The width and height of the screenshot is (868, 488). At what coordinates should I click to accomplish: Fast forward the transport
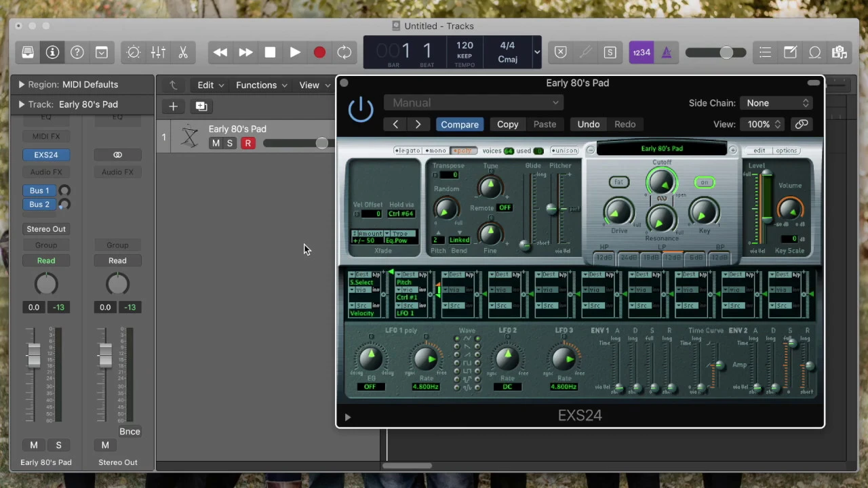point(245,52)
